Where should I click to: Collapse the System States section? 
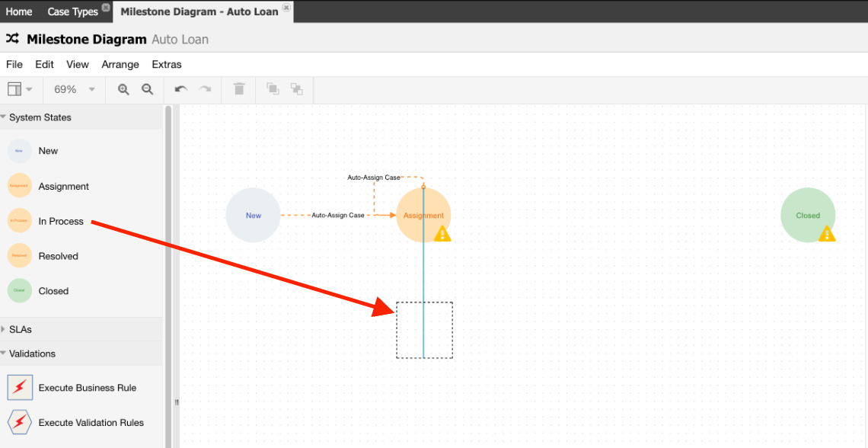point(3,117)
